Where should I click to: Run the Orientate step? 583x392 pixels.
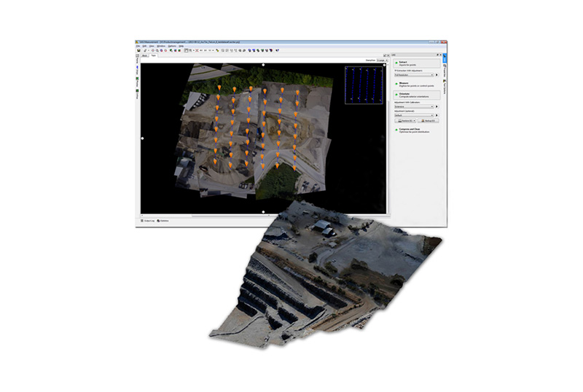(402, 94)
